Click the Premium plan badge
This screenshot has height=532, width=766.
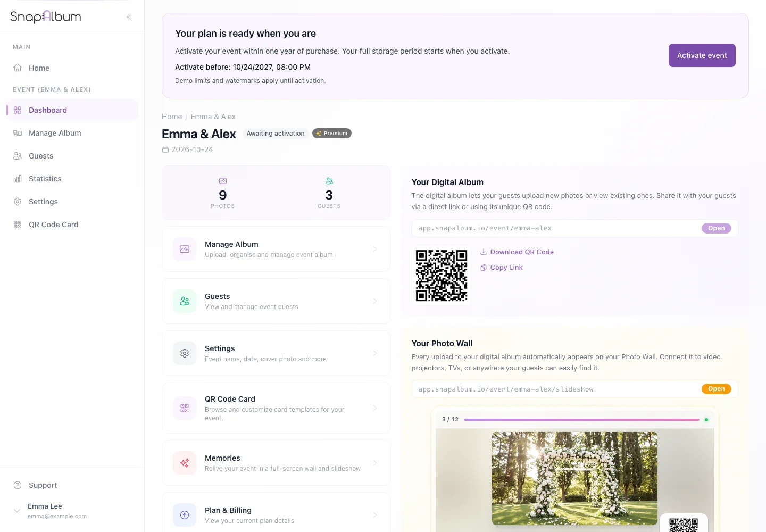332,134
